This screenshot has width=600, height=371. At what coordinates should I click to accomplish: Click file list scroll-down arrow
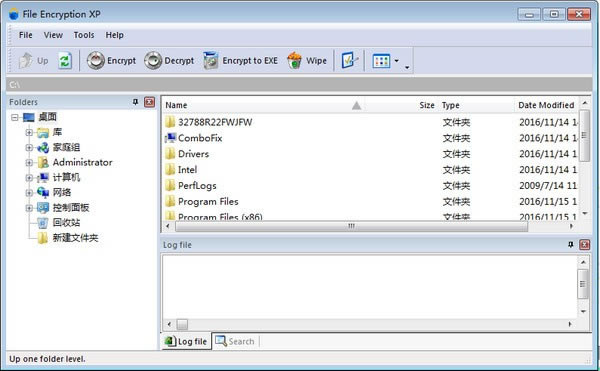click(584, 213)
